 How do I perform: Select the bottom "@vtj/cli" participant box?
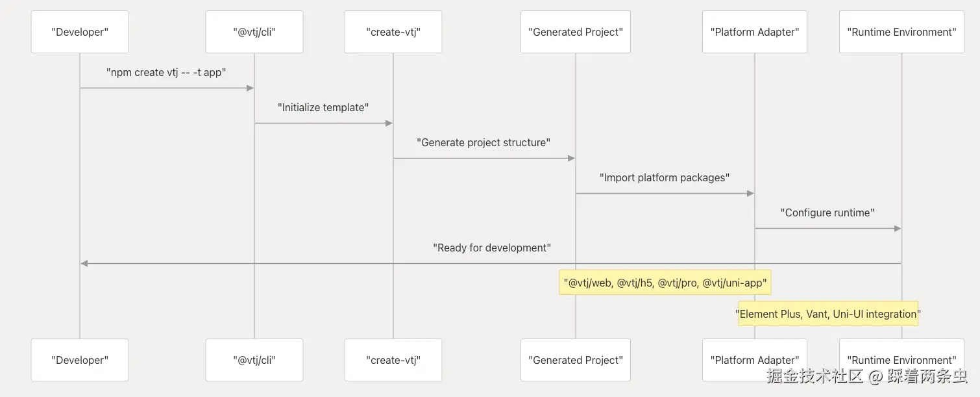[x=254, y=360]
